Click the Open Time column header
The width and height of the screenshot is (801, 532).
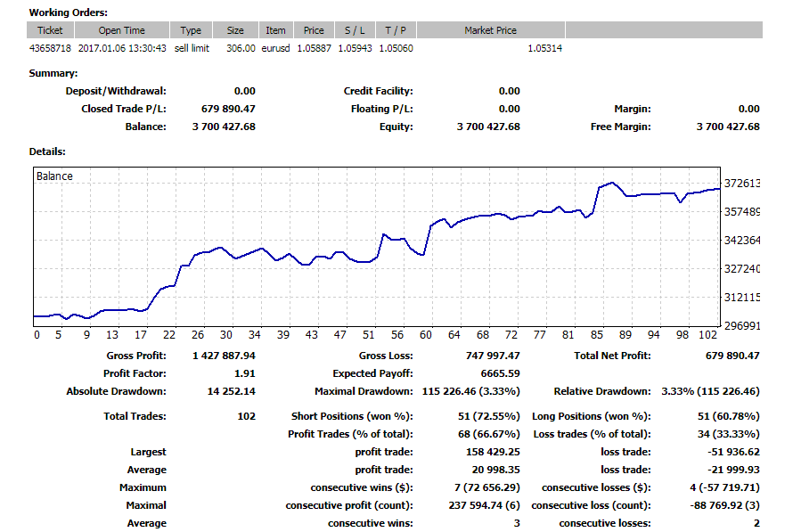pos(121,30)
